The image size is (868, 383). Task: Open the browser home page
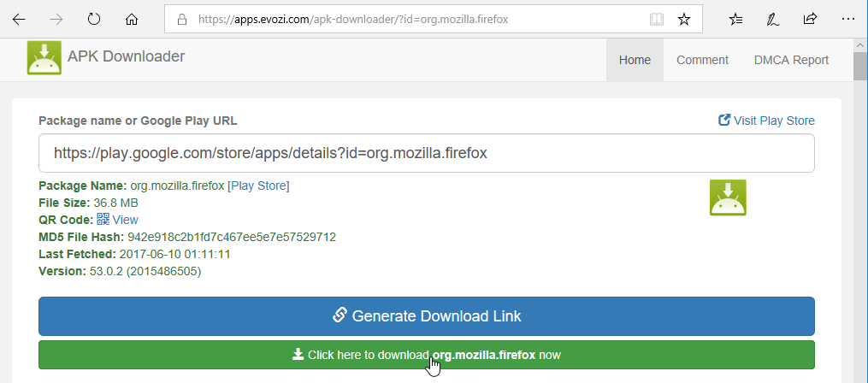[131, 20]
